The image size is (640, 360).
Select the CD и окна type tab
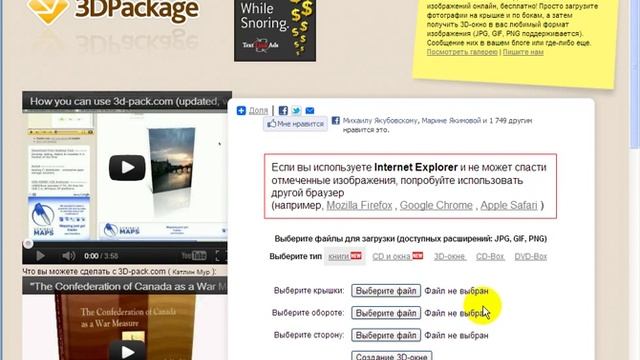[x=398, y=256]
